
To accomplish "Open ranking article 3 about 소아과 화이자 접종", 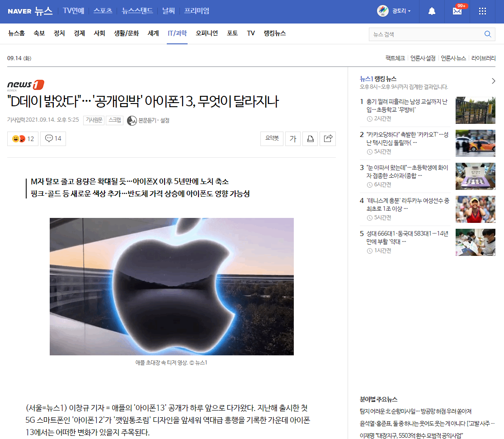I will pyautogui.click(x=407, y=171).
